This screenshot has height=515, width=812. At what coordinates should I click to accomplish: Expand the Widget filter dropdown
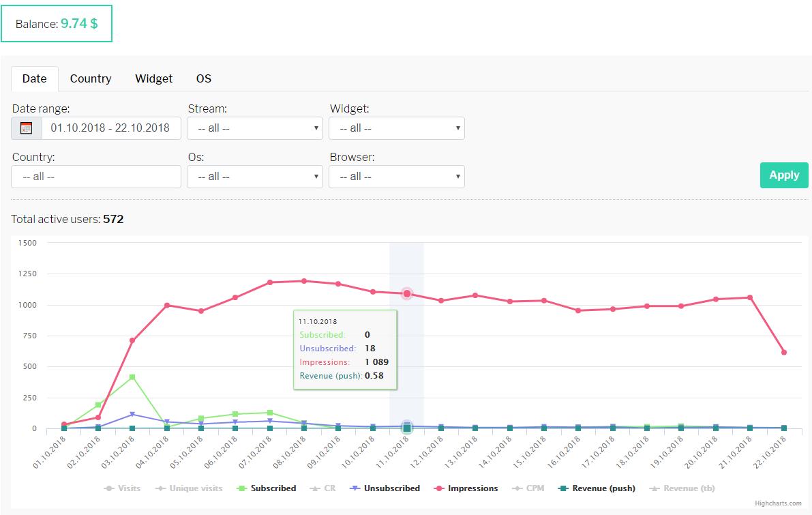tap(396, 128)
